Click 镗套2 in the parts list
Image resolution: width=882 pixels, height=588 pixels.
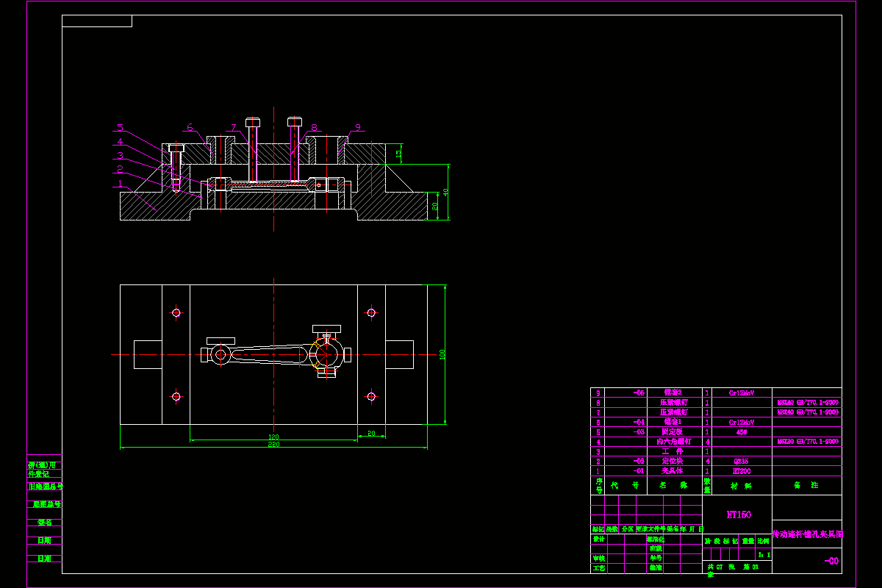click(x=673, y=393)
